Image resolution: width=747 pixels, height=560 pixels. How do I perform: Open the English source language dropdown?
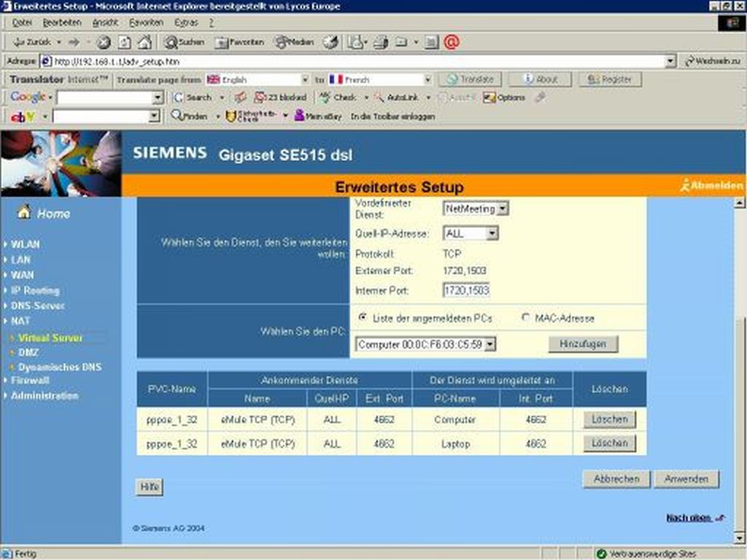[305, 79]
